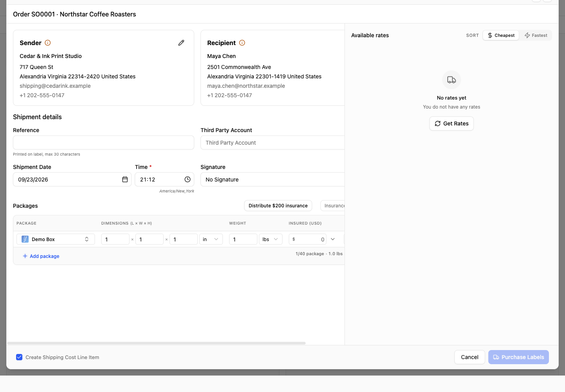
Task: Click the package length field
Action: [115, 239]
